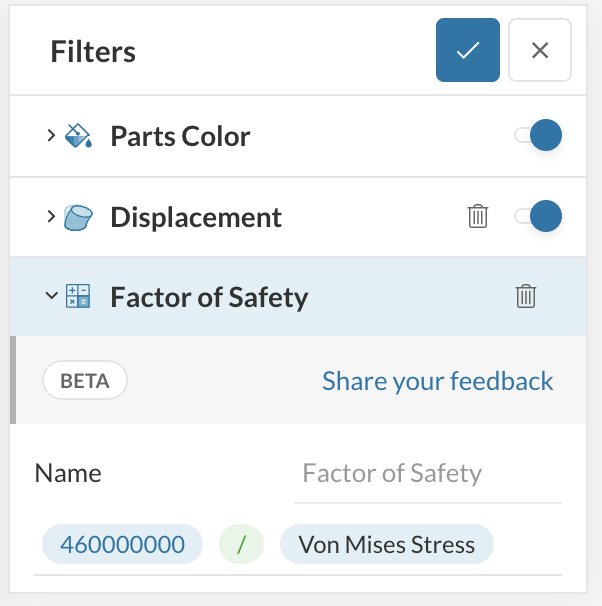Disable the Displacement filter switch
This screenshot has height=606, width=602.
(539, 216)
